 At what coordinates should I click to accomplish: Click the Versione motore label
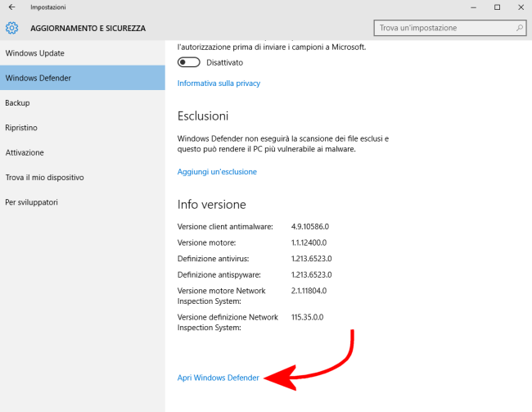click(x=206, y=242)
